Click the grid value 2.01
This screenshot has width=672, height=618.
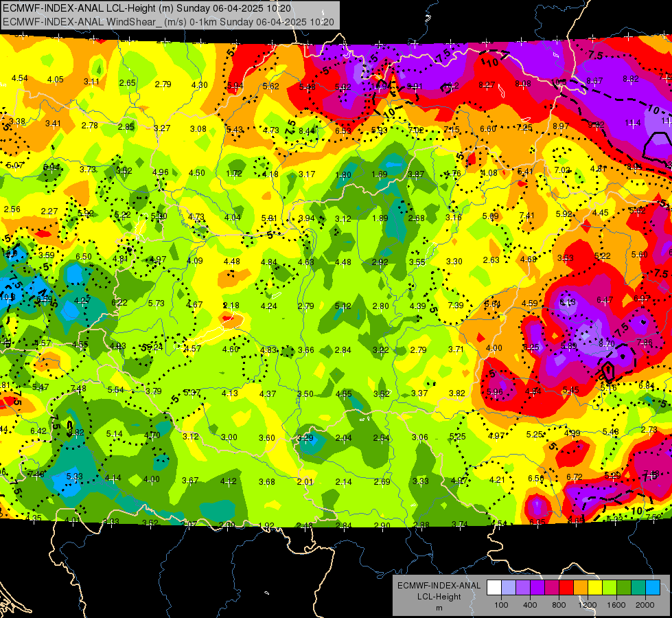pos(305,481)
